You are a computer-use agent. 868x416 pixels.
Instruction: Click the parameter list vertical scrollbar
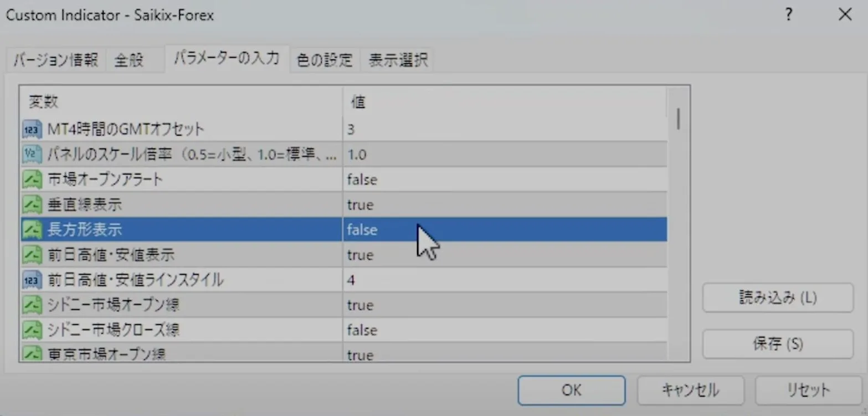pyautogui.click(x=678, y=222)
